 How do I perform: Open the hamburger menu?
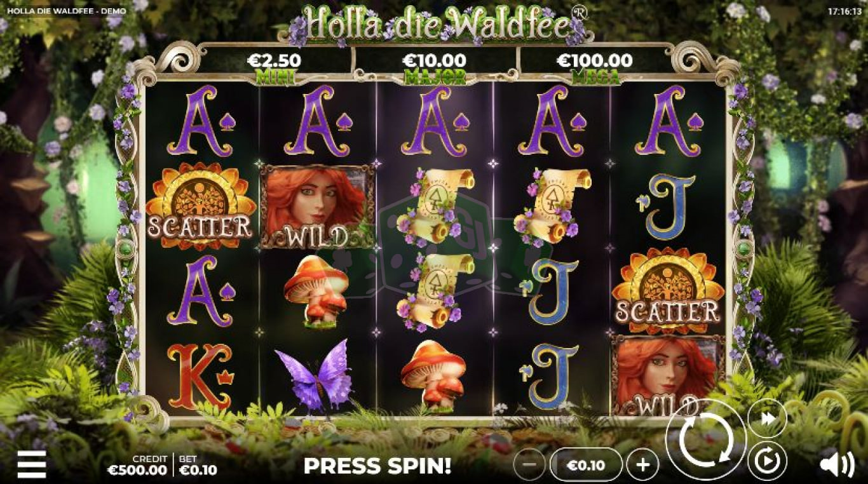pyautogui.click(x=31, y=465)
